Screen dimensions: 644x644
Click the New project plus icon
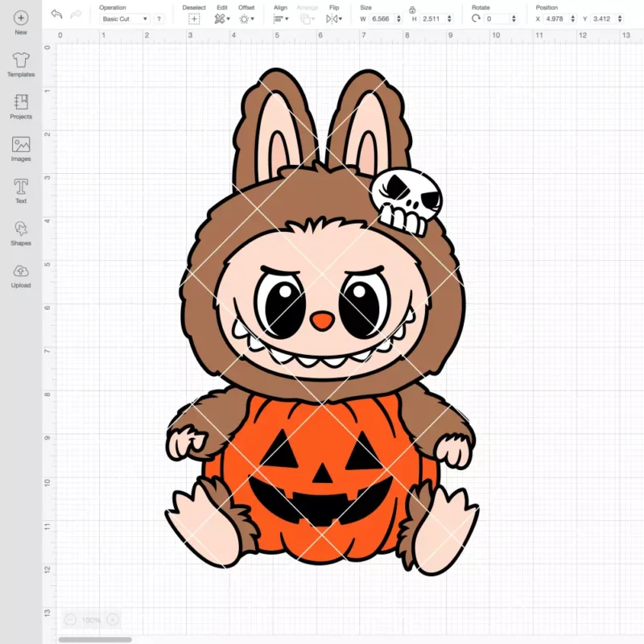click(21, 18)
